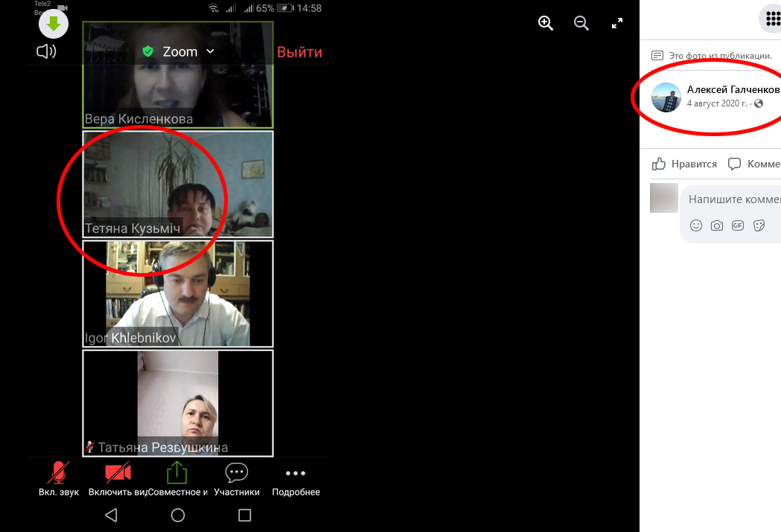
Task: Turn on the camera video button
Action: pyautogui.click(x=118, y=478)
